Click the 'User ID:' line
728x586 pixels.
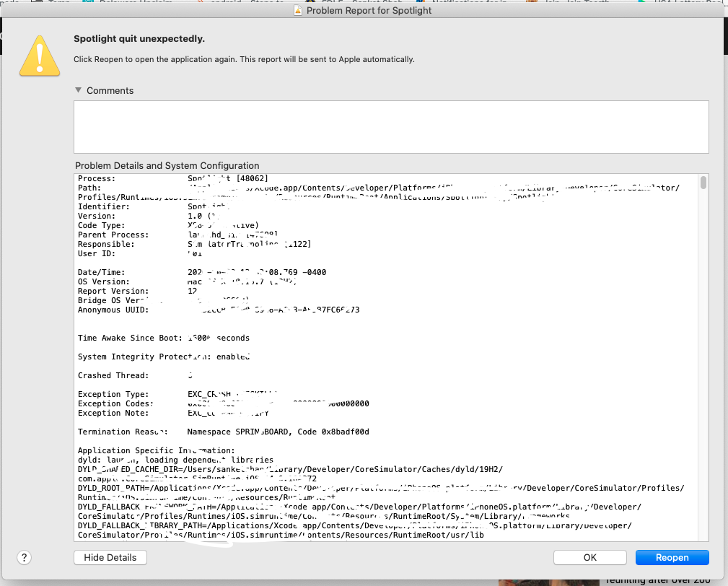140,253
